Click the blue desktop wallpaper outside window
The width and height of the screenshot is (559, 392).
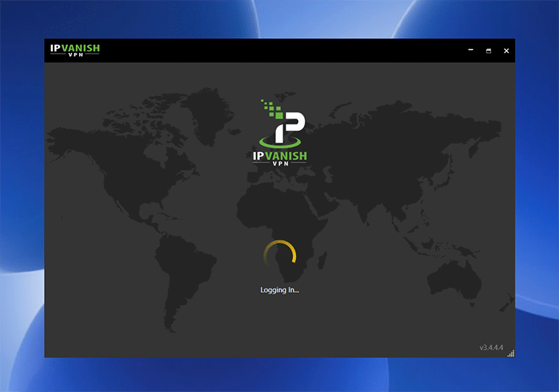pyautogui.click(x=22, y=224)
